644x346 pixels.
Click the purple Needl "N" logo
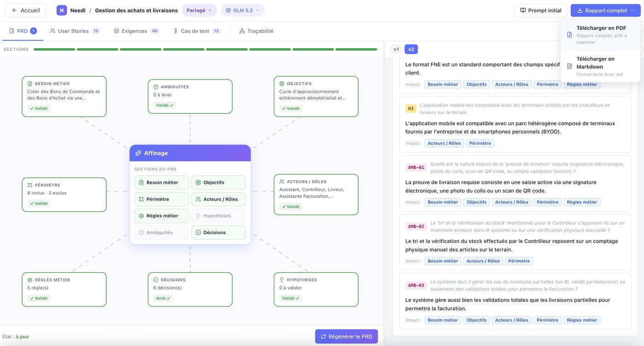(x=62, y=10)
